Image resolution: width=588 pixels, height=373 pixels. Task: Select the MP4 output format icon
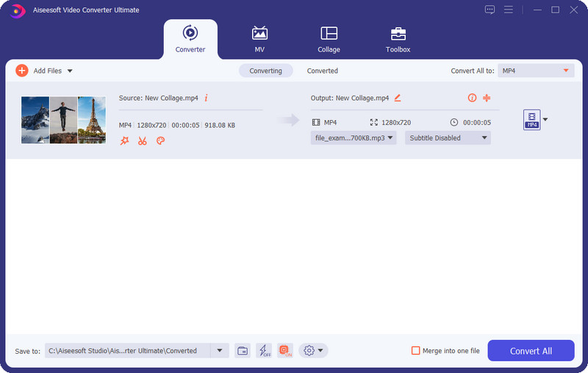[x=531, y=120]
